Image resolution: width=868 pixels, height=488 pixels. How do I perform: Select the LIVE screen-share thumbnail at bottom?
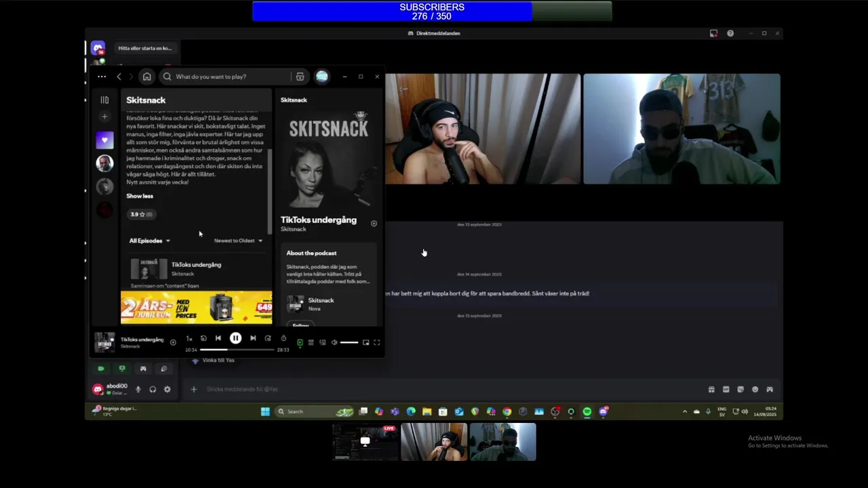click(365, 442)
